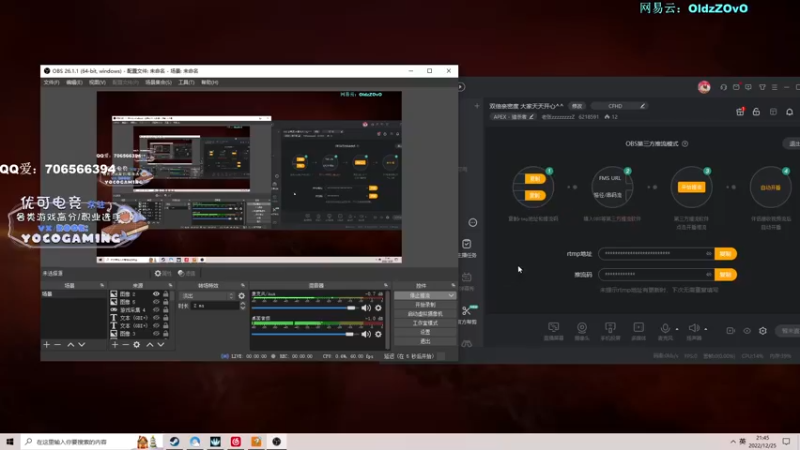The width and height of the screenshot is (800, 450).
Task: Start virtual camera in OBS controls
Action: [x=424, y=314]
